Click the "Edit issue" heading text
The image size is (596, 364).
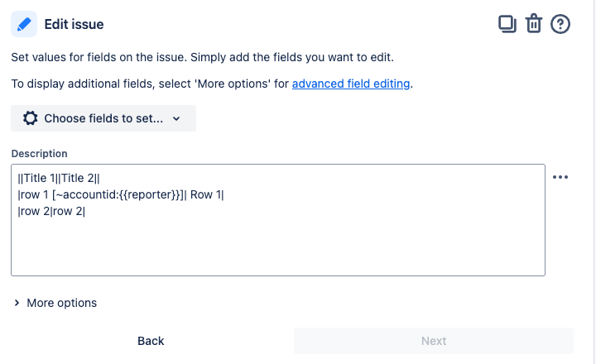[74, 24]
